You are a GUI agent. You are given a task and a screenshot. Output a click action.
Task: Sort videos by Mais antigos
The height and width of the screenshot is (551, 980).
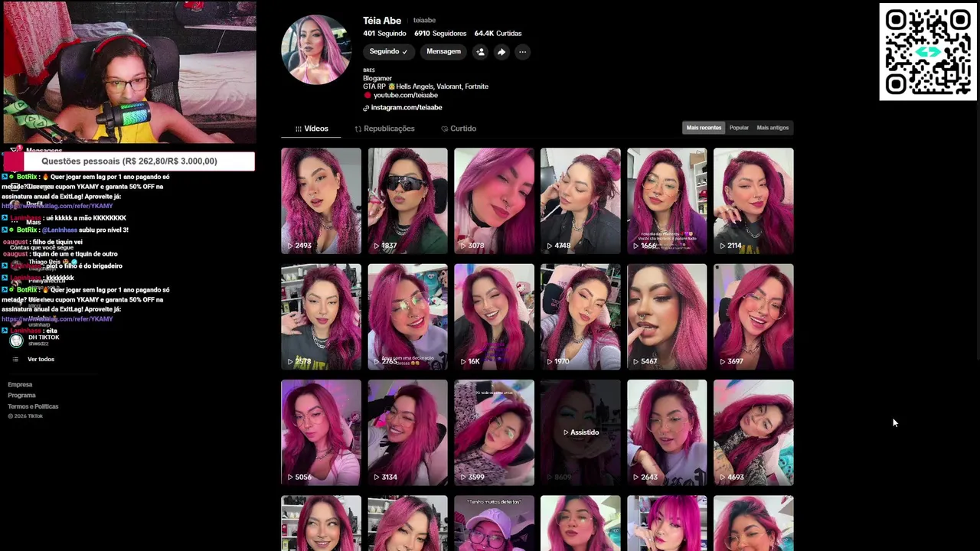773,128
